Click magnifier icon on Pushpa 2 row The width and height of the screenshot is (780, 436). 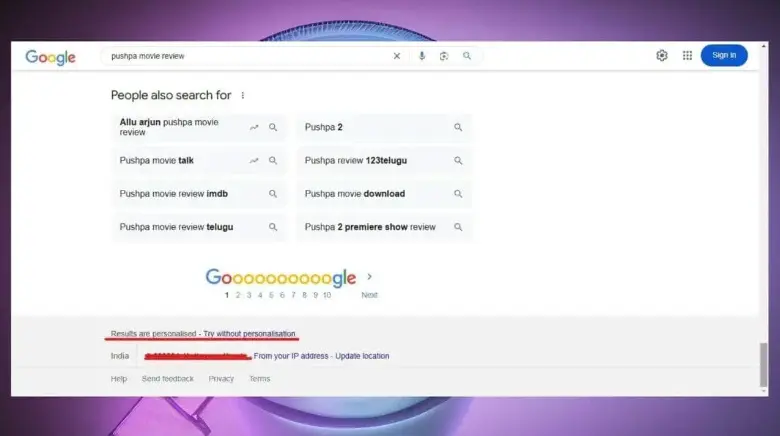(458, 127)
